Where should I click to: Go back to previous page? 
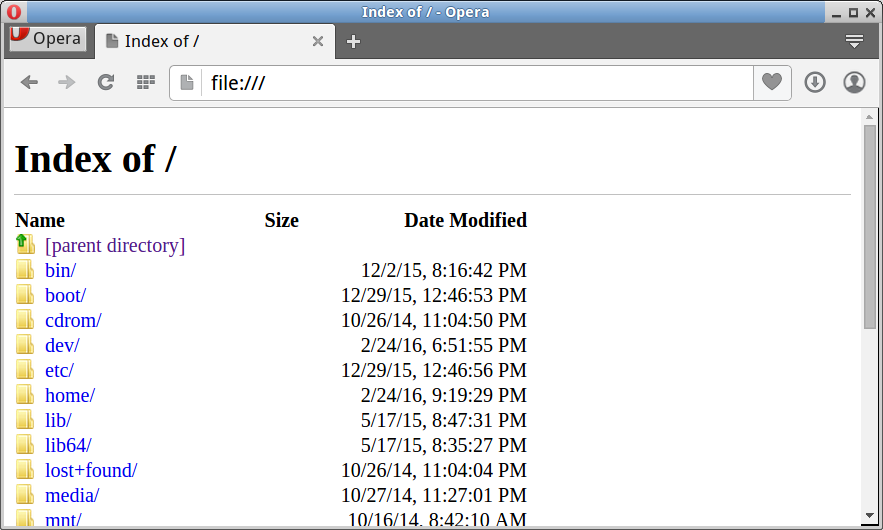[29, 82]
